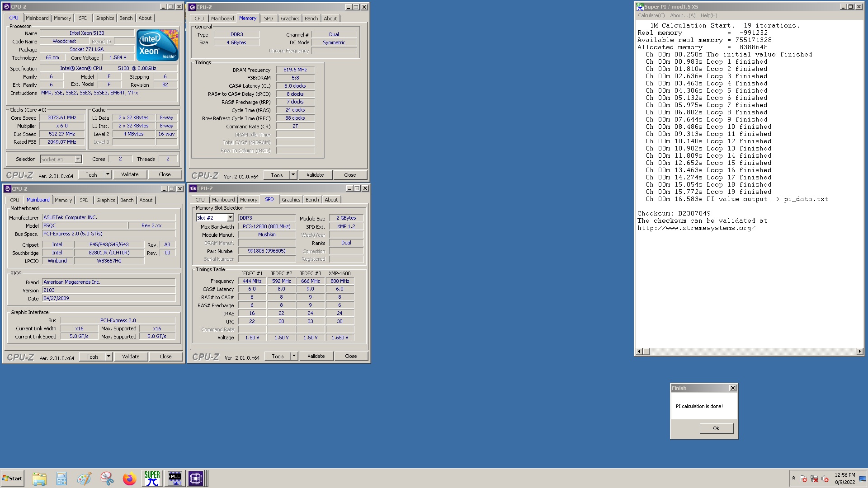
Task: Open the Snipping Tool taskbar icon
Action: [107, 479]
